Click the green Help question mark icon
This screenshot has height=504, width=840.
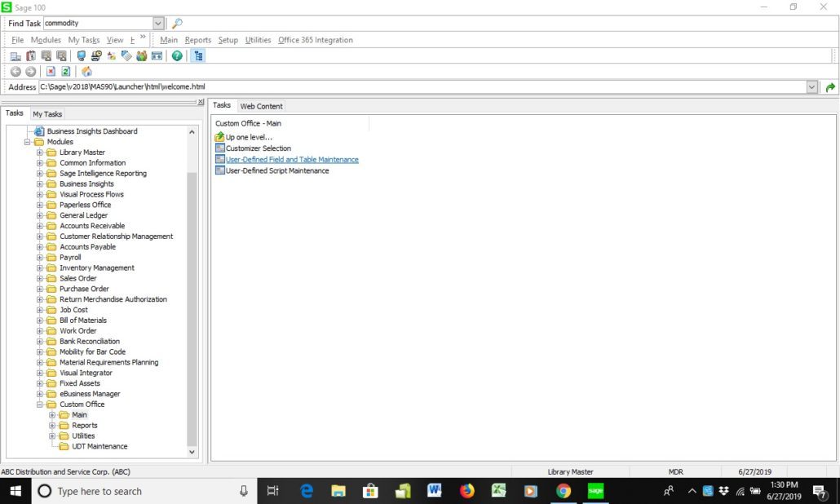pyautogui.click(x=177, y=56)
